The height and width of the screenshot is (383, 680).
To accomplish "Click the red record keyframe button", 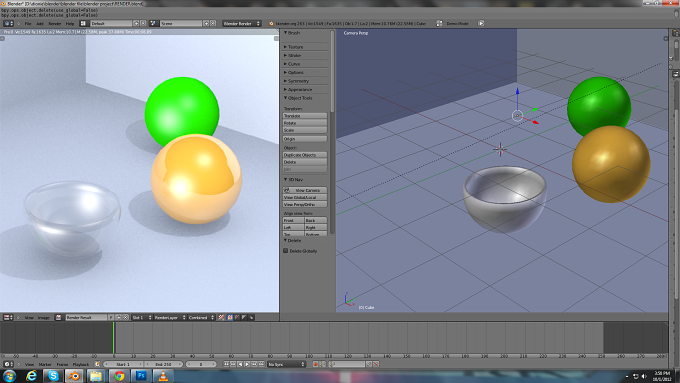I will [316, 364].
